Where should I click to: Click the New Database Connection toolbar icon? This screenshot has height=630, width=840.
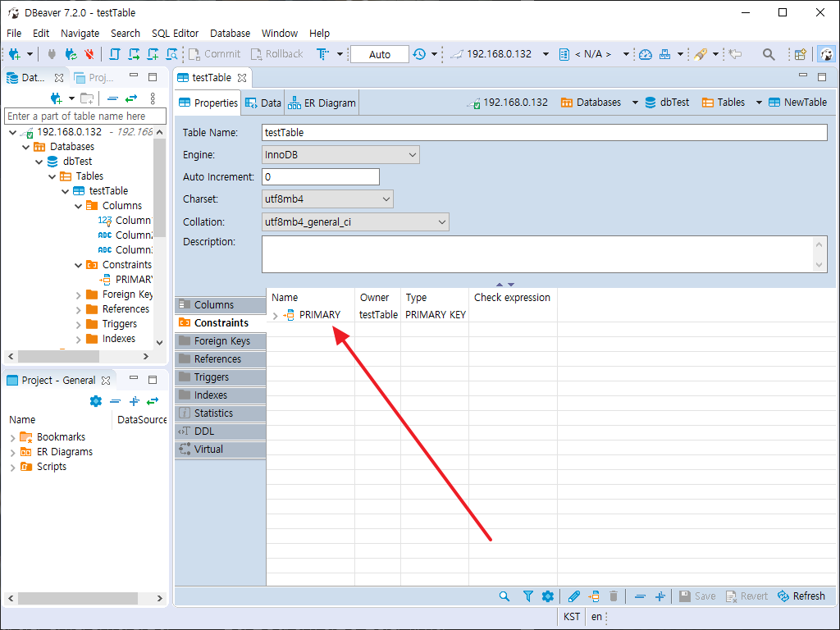[x=15, y=54]
